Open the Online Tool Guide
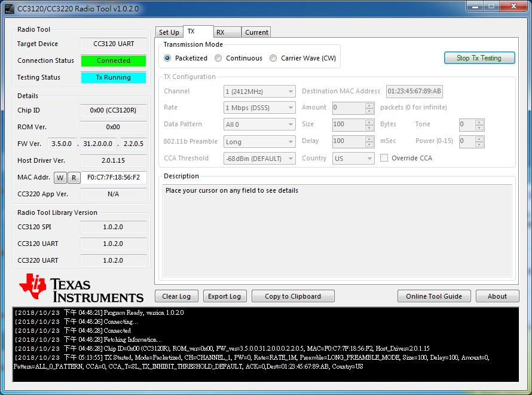The width and height of the screenshot is (532, 395). 434,296
